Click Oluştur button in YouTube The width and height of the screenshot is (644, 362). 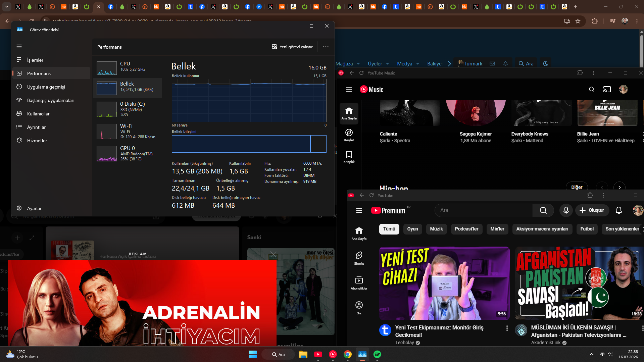[592, 210]
